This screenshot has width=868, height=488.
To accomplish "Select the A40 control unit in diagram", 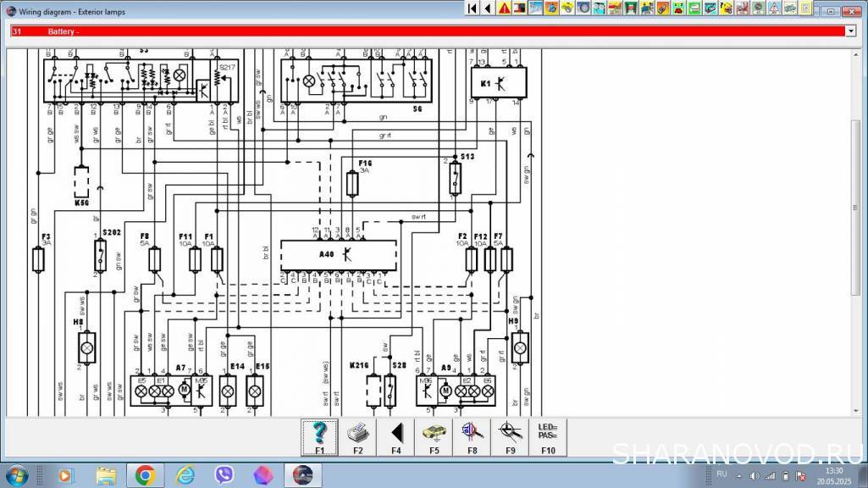I will (338, 254).
